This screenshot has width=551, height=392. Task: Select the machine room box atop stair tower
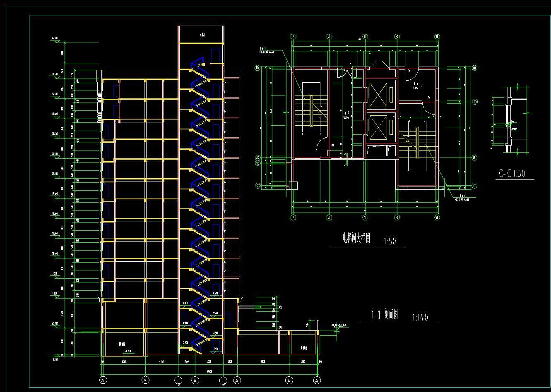pos(202,35)
